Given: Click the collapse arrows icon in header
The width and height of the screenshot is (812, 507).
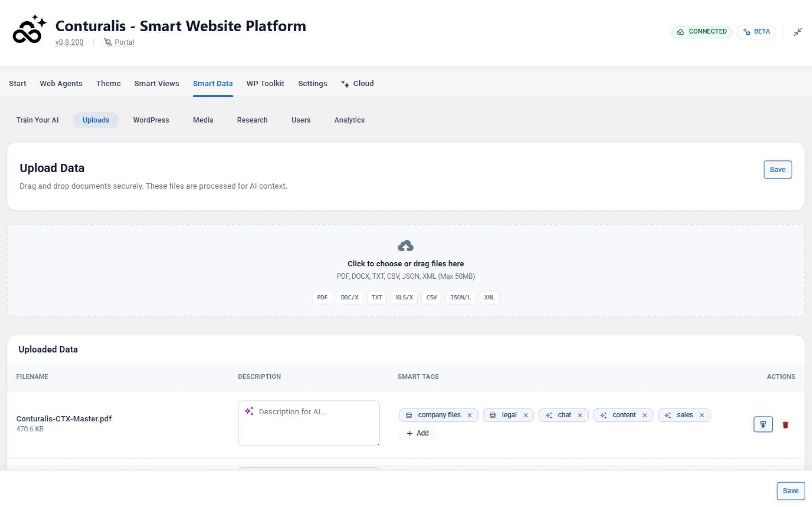Looking at the screenshot, I should [x=797, y=32].
